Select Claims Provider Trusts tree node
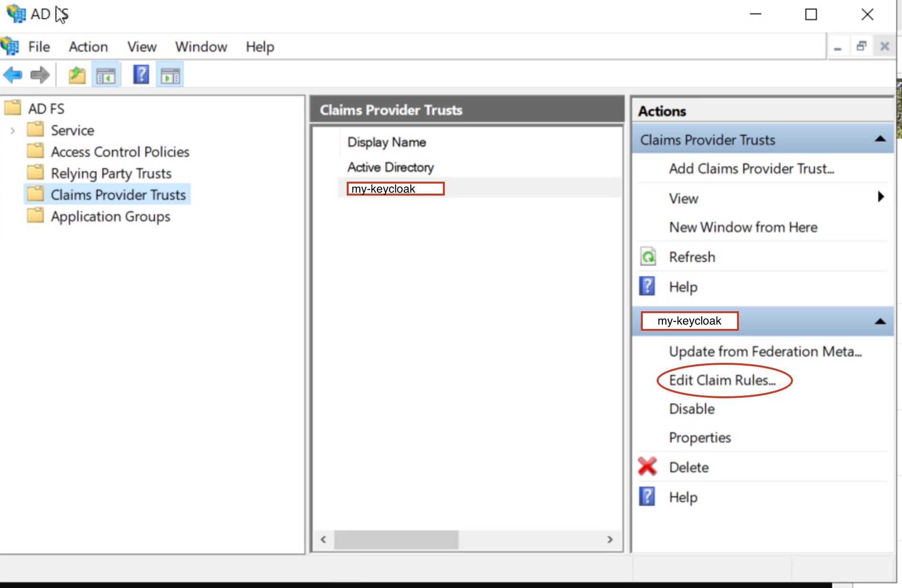902x588 pixels. 118,195
